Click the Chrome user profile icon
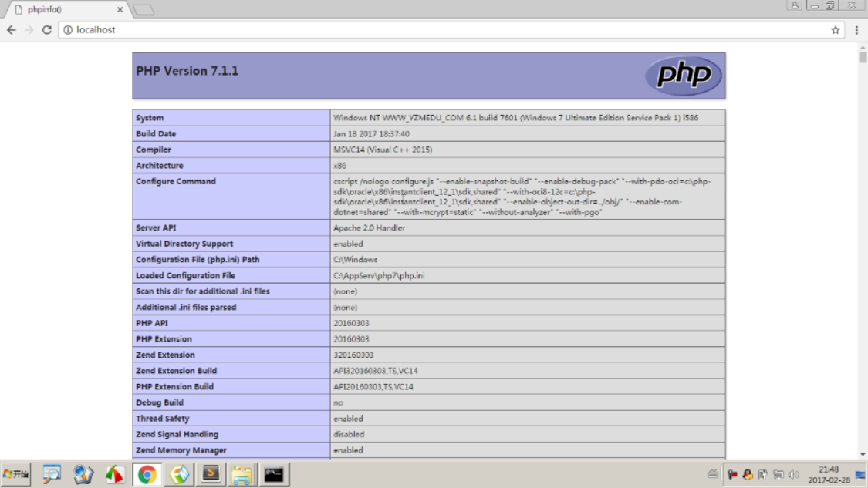Viewport: 868px width, 488px height. [x=795, y=5]
